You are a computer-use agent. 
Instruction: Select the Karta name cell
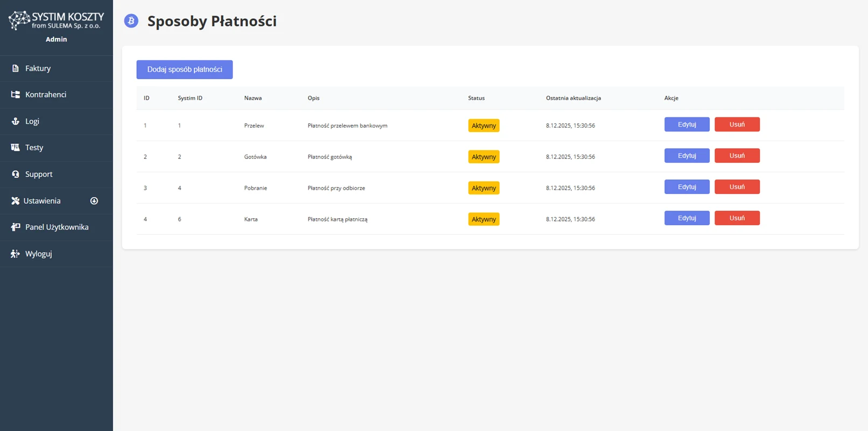point(251,219)
